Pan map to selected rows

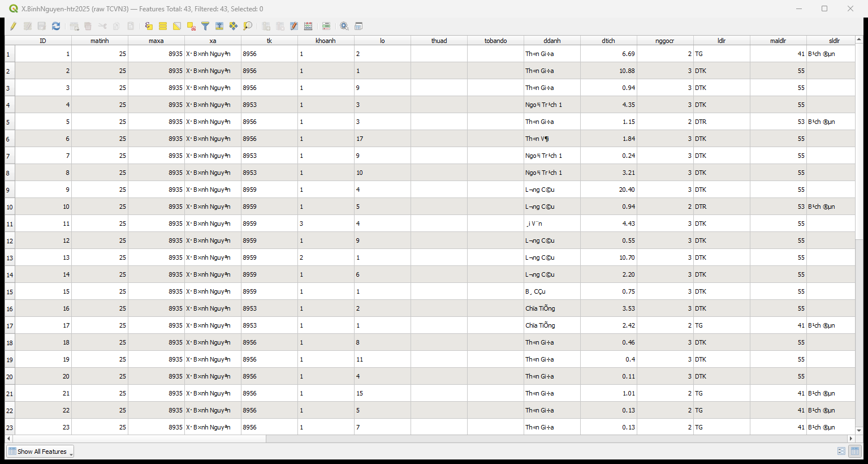[234, 26]
